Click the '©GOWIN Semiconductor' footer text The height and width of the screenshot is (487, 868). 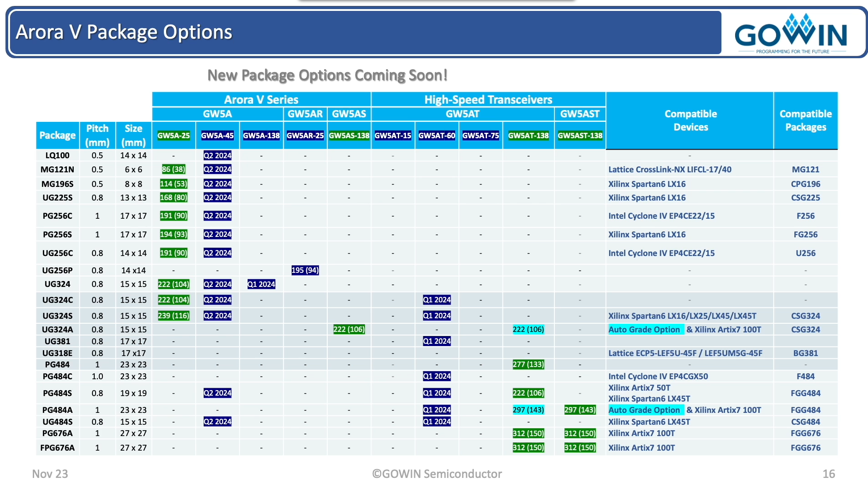click(437, 474)
